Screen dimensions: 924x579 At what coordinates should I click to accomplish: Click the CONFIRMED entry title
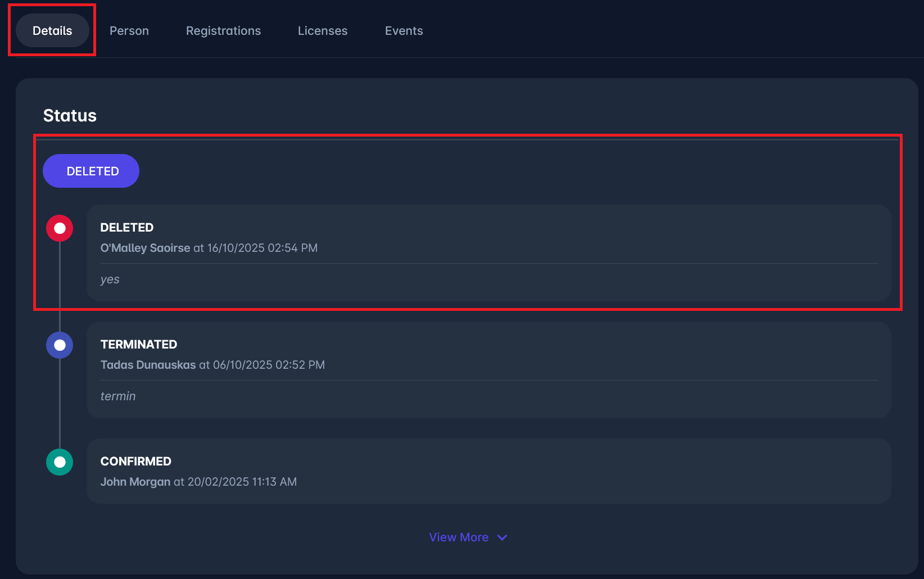tap(135, 462)
